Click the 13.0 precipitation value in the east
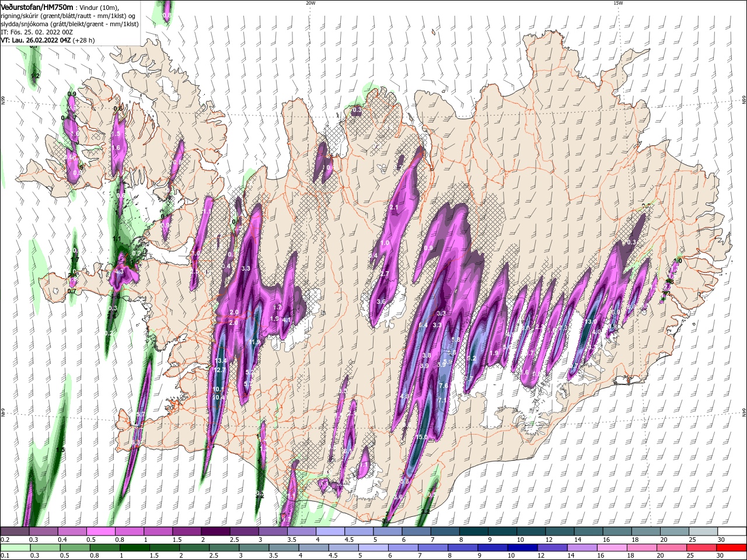The image size is (747, 560). (x=591, y=321)
